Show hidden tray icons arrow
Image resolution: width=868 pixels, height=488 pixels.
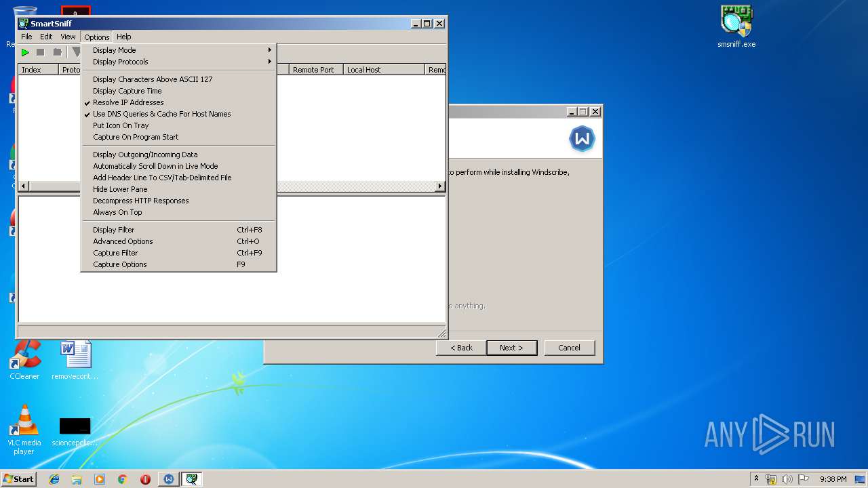pyautogui.click(x=756, y=479)
